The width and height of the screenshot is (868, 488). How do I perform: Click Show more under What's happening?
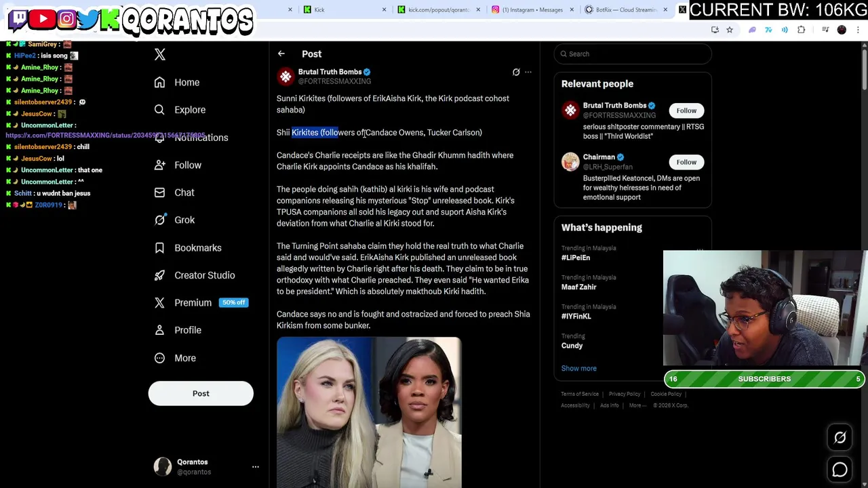[578, 368]
